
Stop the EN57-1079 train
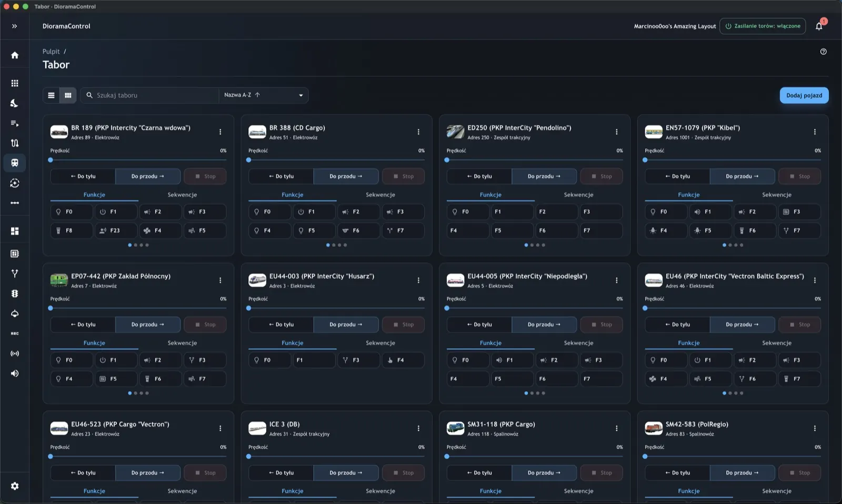click(799, 176)
